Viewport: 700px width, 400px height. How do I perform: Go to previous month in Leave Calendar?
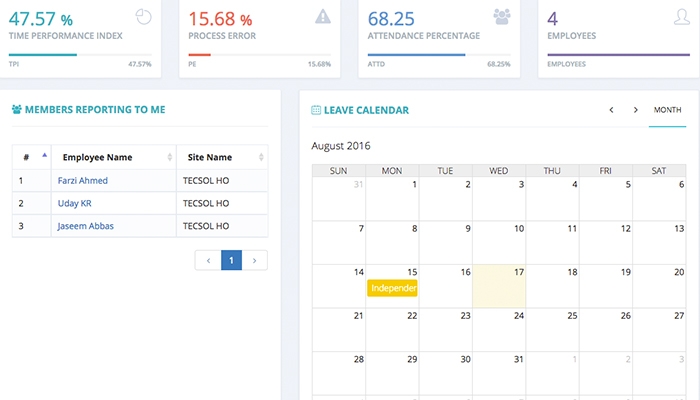click(612, 110)
